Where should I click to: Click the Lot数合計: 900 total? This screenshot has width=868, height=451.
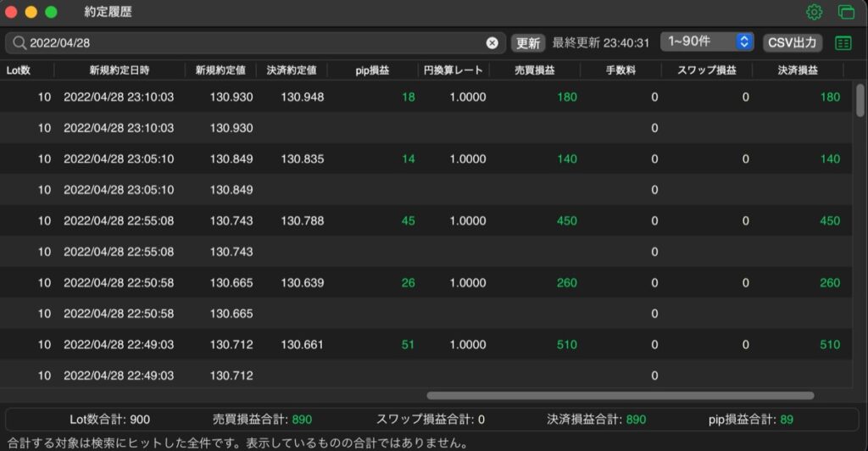click(x=109, y=420)
